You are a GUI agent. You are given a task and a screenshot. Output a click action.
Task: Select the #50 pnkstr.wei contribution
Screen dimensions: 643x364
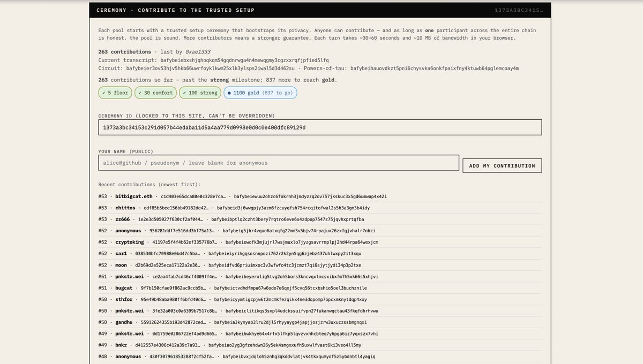[x=320, y=310]
